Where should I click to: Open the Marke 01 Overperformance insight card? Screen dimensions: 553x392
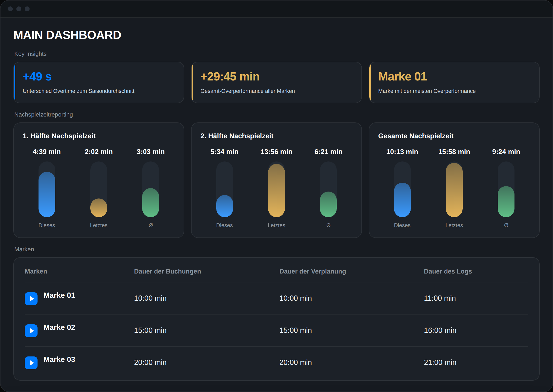coord(454,82)
